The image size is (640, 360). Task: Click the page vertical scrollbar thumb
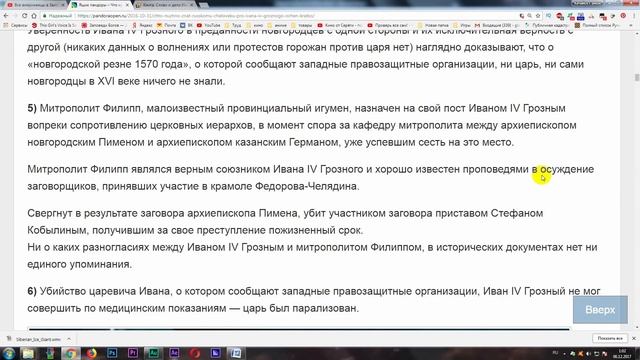pyautogui.click(x=637, y=78)
